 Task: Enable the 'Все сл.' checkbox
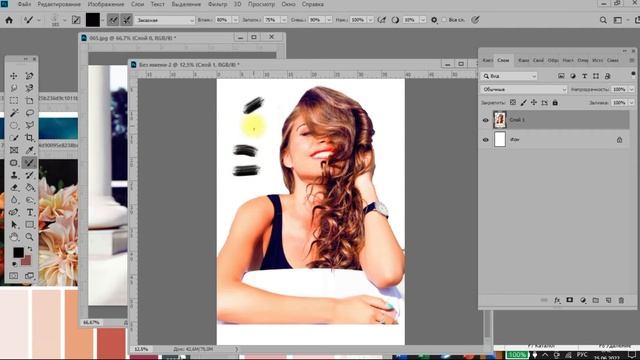(x=444, y=20)
